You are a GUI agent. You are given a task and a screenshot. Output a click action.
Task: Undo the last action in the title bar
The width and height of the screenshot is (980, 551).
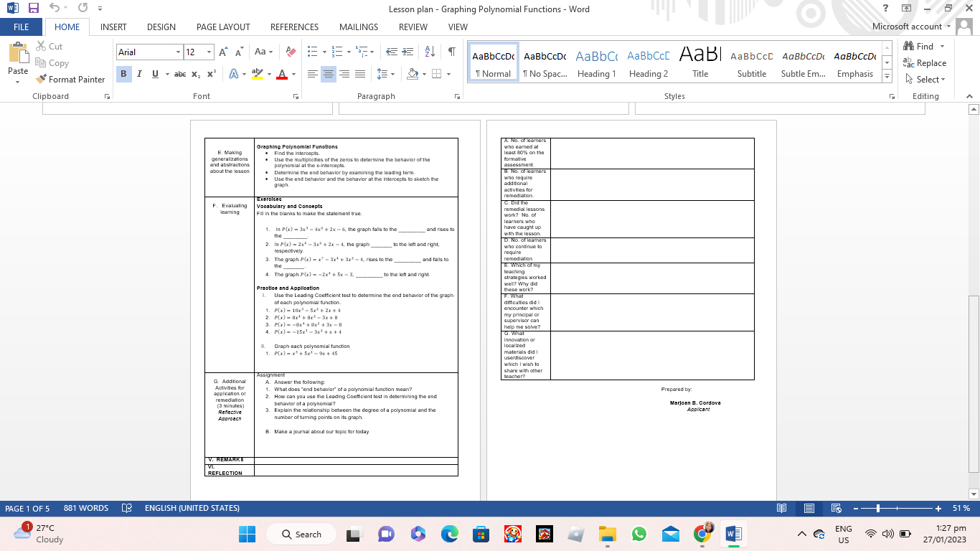[x=55, y=9]
